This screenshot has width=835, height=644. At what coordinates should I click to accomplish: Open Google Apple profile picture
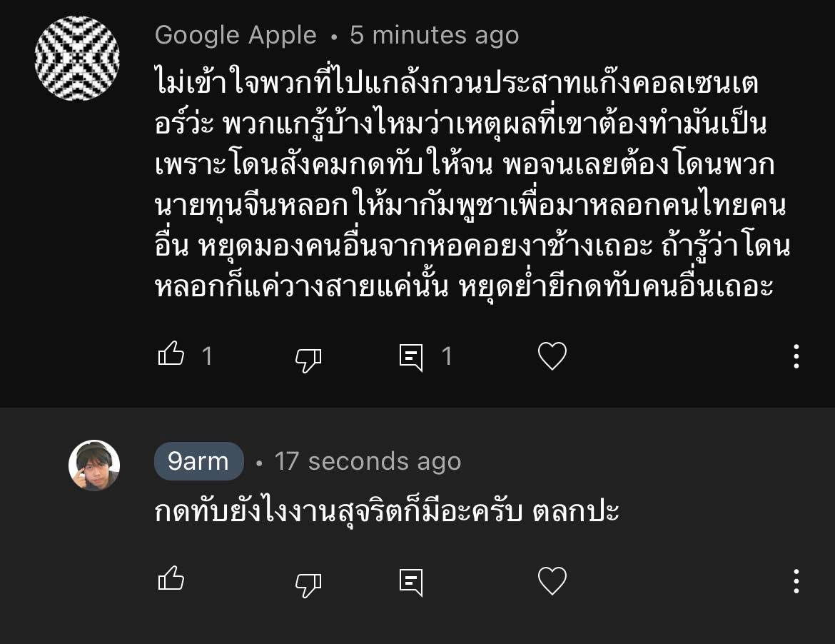77,58
